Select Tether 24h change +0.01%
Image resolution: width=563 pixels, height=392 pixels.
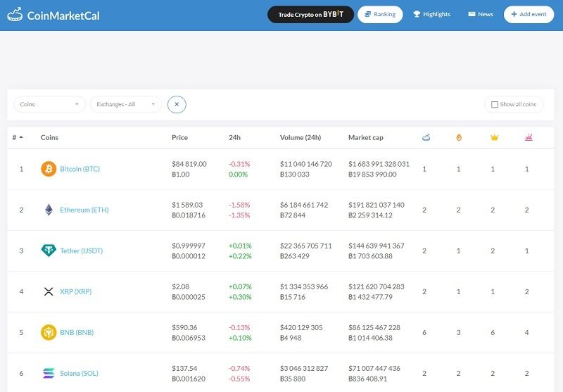(240, 246)
